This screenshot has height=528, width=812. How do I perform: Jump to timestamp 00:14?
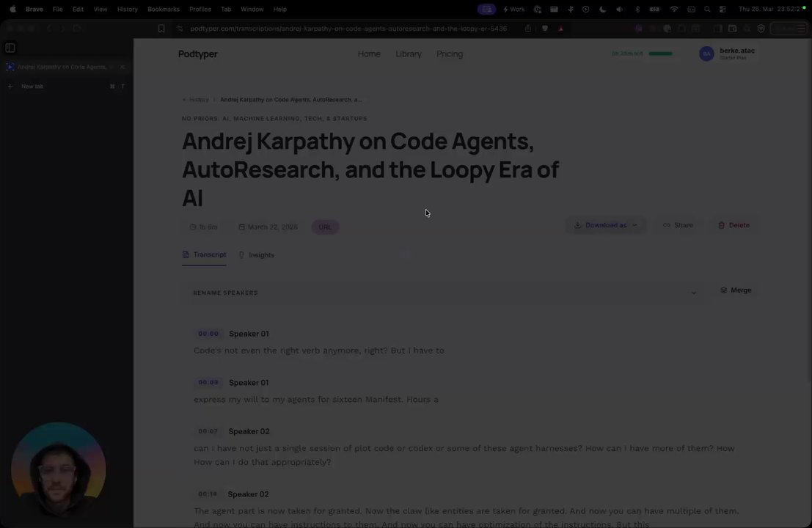[207, 494]
